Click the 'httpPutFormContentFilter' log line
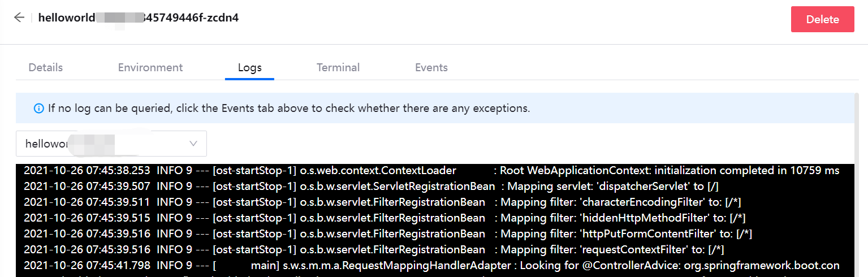This screenshot has width=868, height=277. pos(388,234)
